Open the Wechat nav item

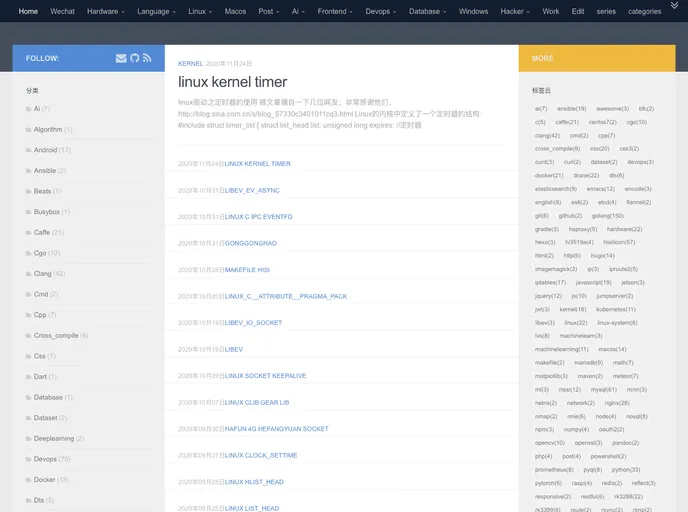click(x=62, y=11)
